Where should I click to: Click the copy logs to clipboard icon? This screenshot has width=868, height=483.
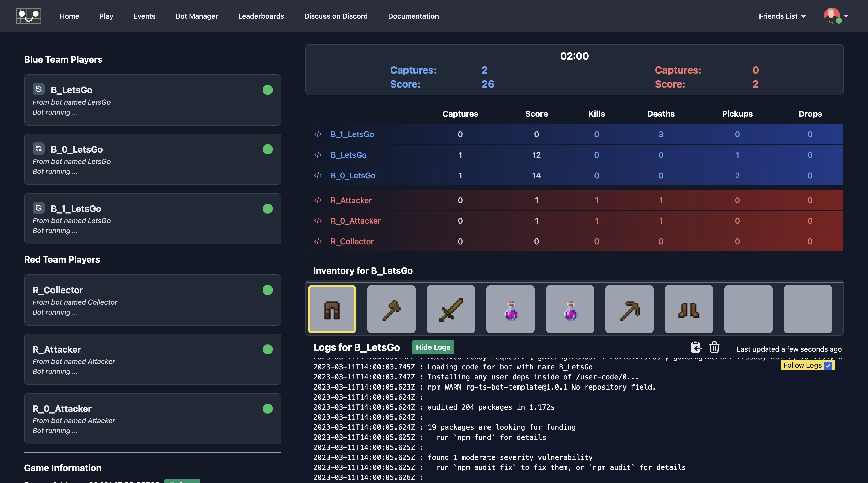coord(696,347)
